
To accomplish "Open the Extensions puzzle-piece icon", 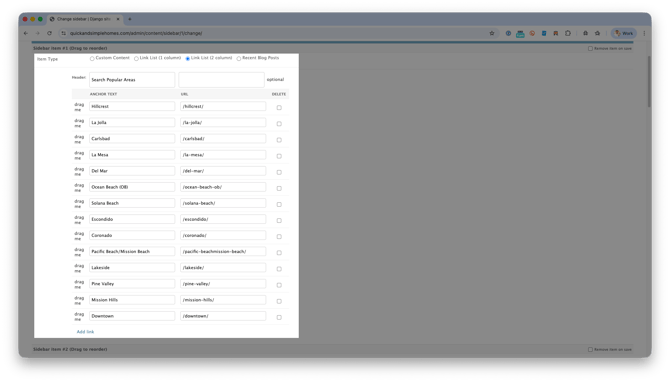I will (x=568, y=33).
